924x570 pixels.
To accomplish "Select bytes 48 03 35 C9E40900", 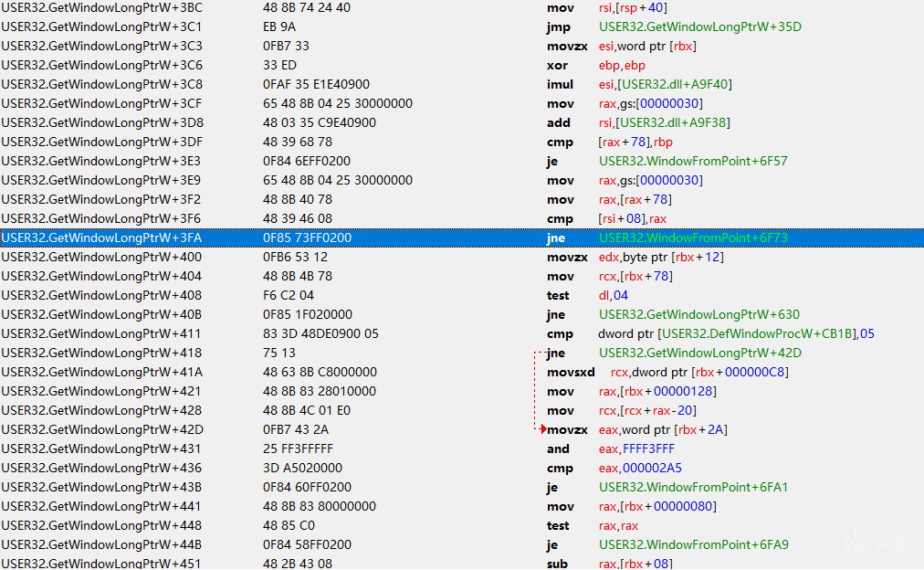I will tap(320, 122).
